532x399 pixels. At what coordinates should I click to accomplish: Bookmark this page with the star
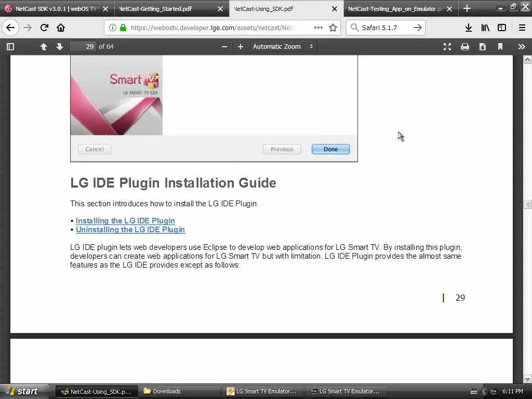[x=333, y=28]
